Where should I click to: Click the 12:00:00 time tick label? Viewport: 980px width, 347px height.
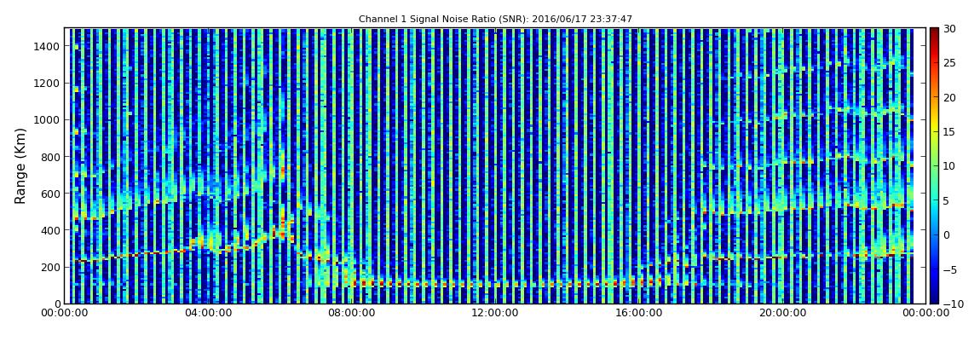[494, 313]
